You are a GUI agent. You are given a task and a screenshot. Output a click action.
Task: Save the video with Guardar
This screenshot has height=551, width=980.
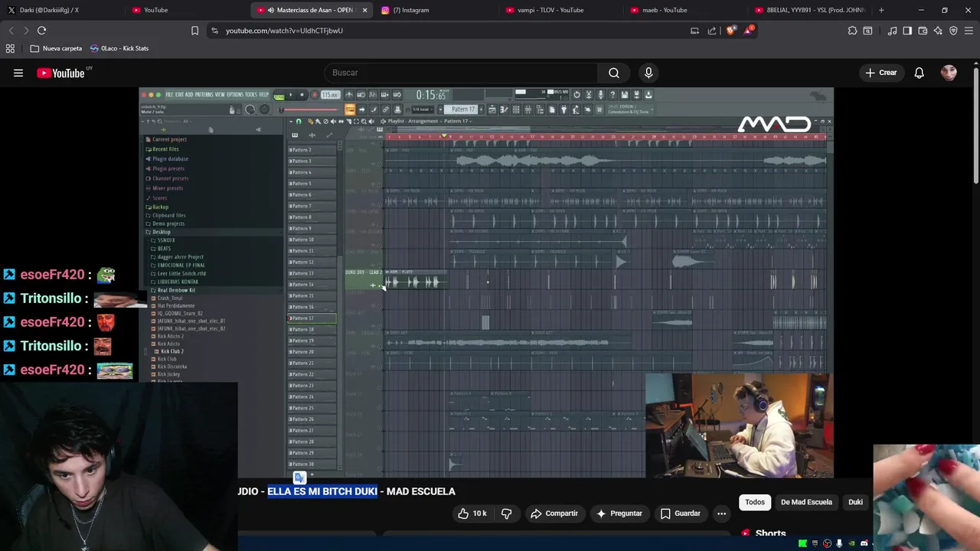[681, 514]
